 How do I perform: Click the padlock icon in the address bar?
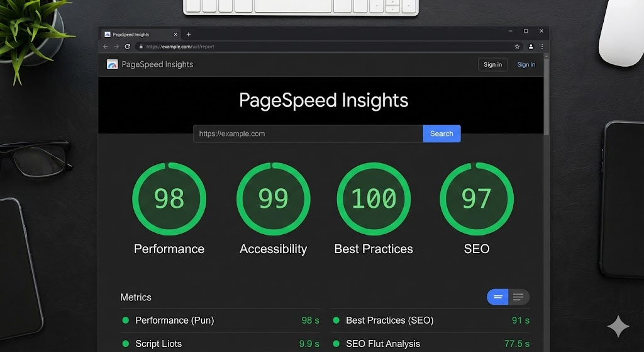pyautogui.click(x=141, y=47)
